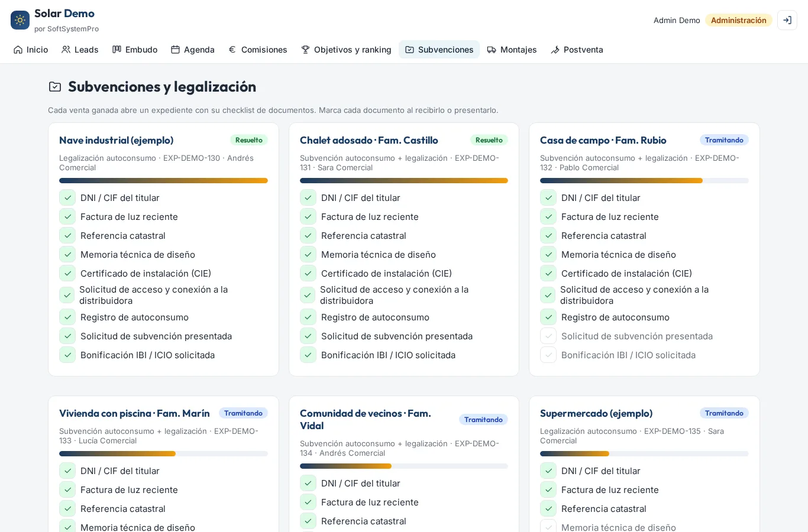
Task: Click the 'Vivienda con piscina · Fam. Marín' title
Action: pyautogui.click(x=134, y=413)
